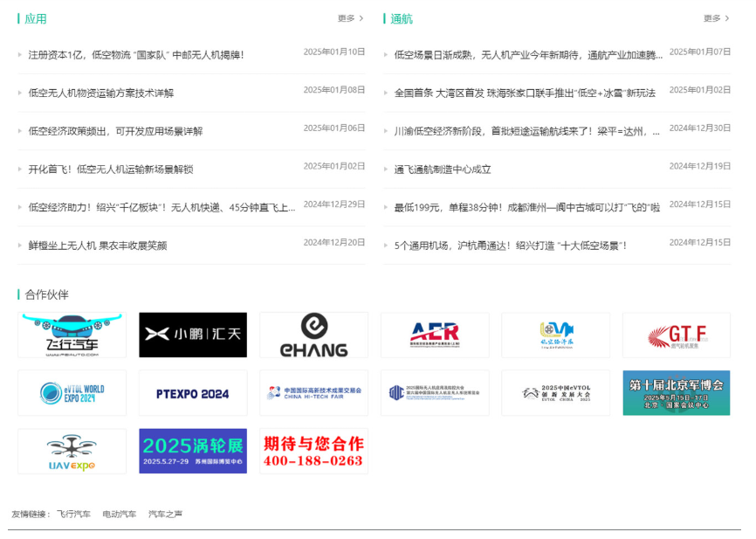Open the 开化首飞 drone transport article
Screen dimensions: 756x539
[x=110, y=169]
